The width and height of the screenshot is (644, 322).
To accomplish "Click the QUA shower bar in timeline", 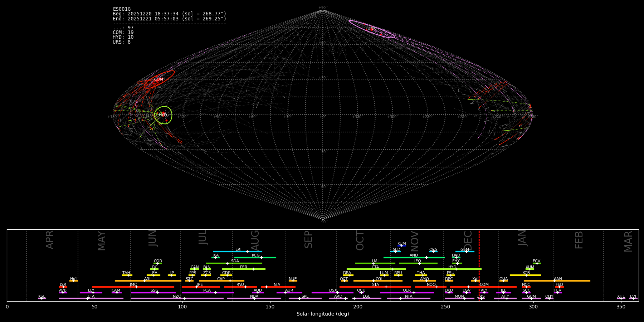I will tap(503, 281).
